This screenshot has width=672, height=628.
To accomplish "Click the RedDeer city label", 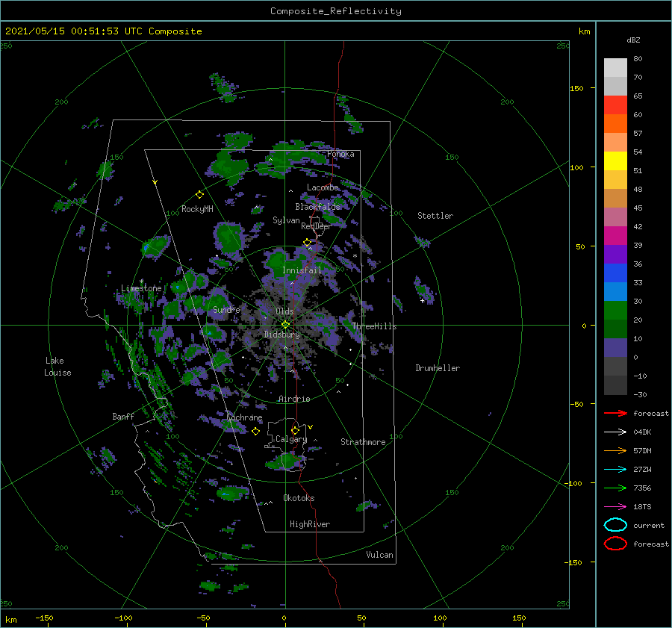I will click(x=317, y=226).
